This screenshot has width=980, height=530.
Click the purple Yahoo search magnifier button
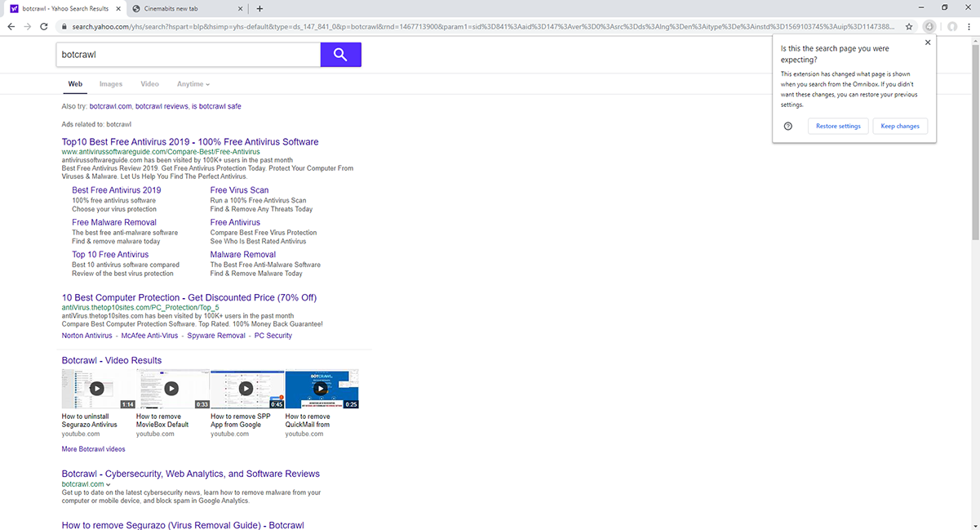340,55
